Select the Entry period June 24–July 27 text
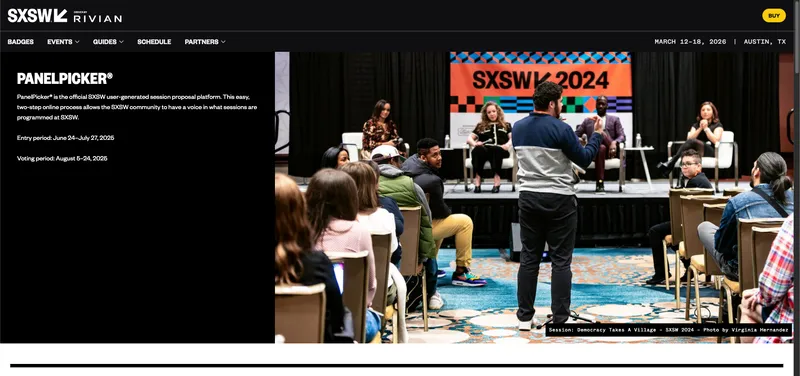 [65, 138]
